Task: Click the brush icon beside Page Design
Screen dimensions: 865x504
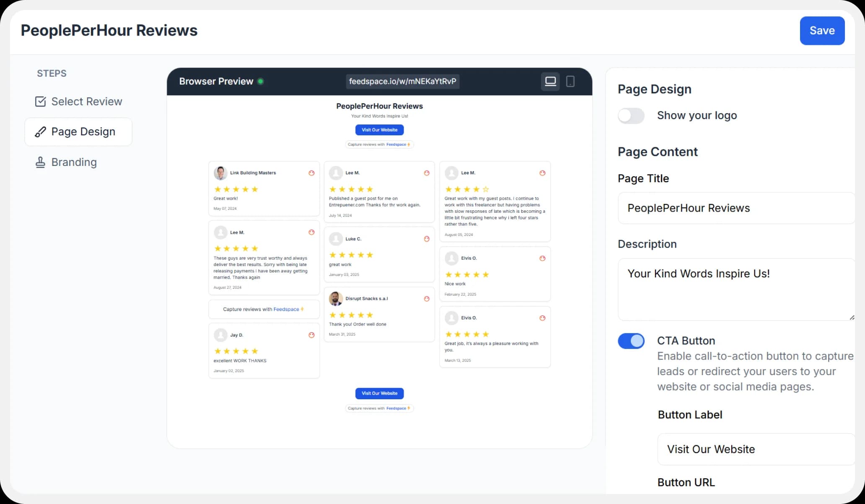Action: [40, 132]
